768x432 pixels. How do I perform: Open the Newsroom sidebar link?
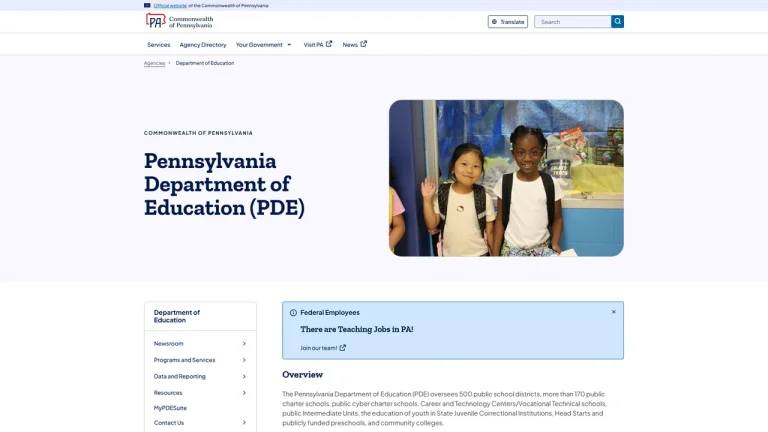(168, 344)
